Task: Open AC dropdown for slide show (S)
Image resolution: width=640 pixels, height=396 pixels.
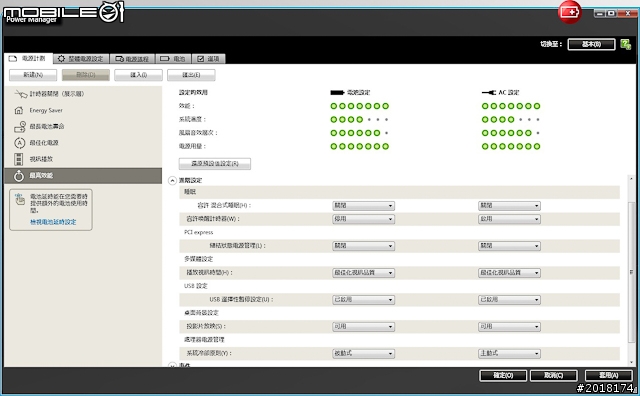Action: (x=509, y=327)
